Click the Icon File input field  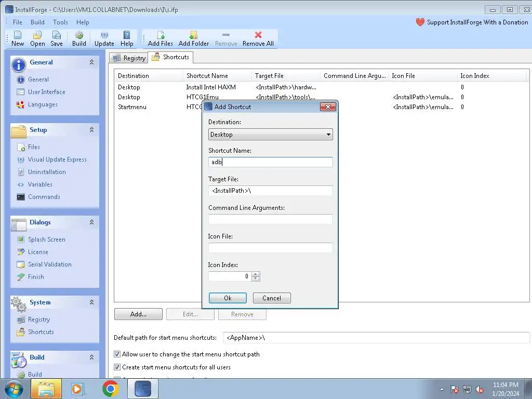[270, 248]
